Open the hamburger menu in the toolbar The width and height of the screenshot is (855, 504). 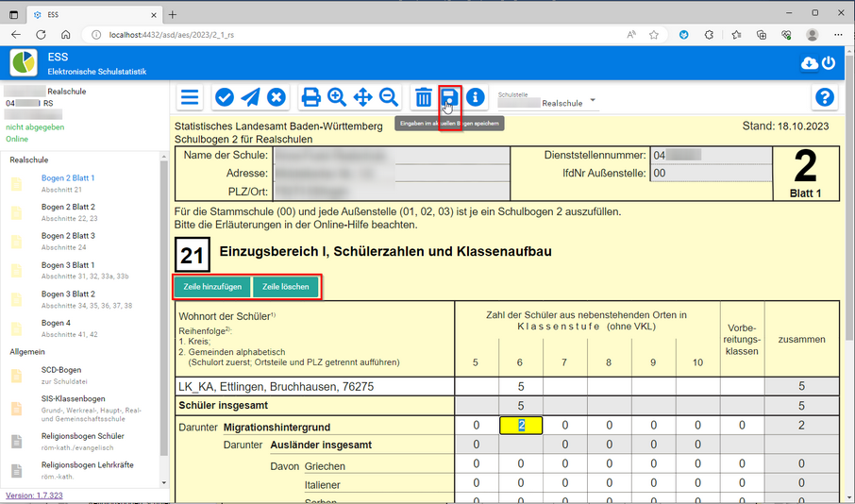(191, 97)
